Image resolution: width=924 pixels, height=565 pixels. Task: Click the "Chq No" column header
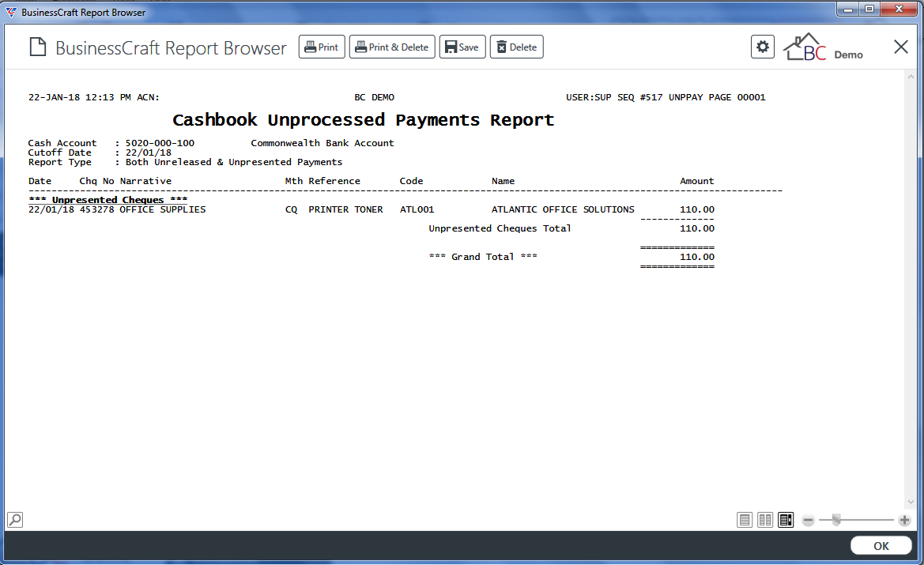point(96,181)
